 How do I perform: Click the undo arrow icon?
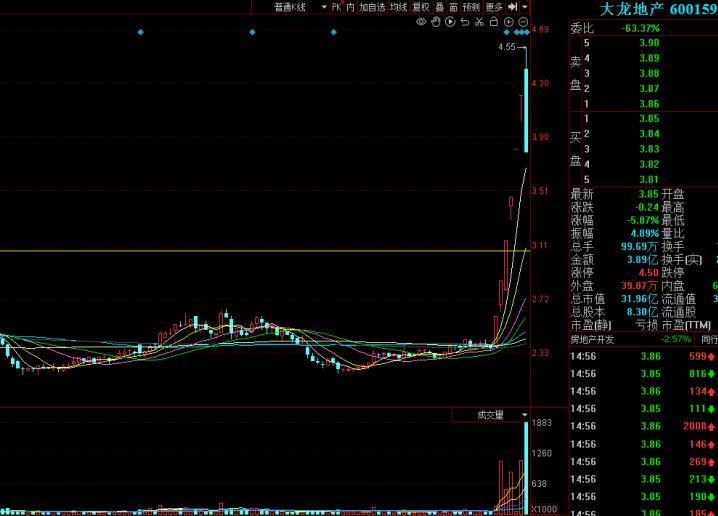pyautogui.click(x=465, y=21)
